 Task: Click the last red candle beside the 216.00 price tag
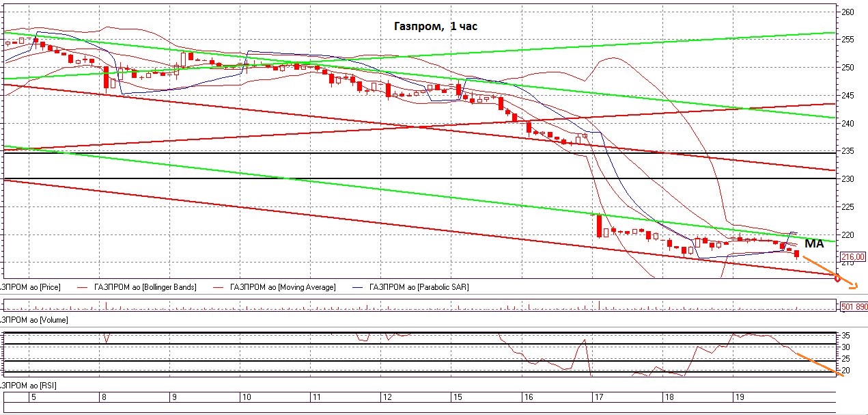(x=797, y=254)
